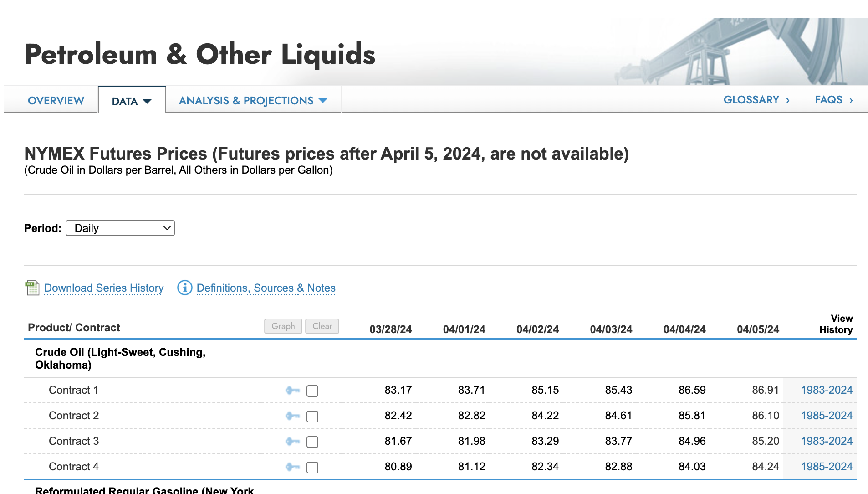Click the key icon for Contract 1
The width and height of the screenshot is (868, 494).
pos(292,391)
